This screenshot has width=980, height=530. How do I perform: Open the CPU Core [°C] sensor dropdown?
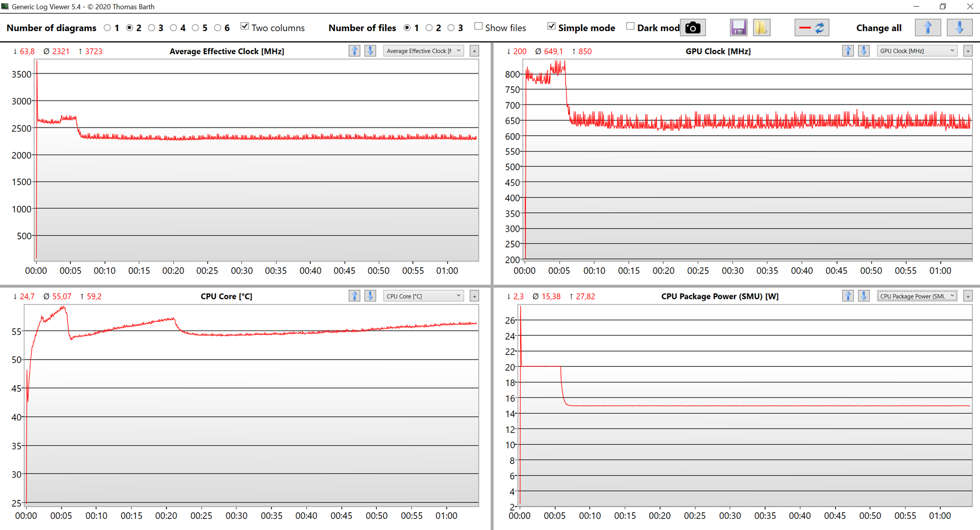pos(423,296)
